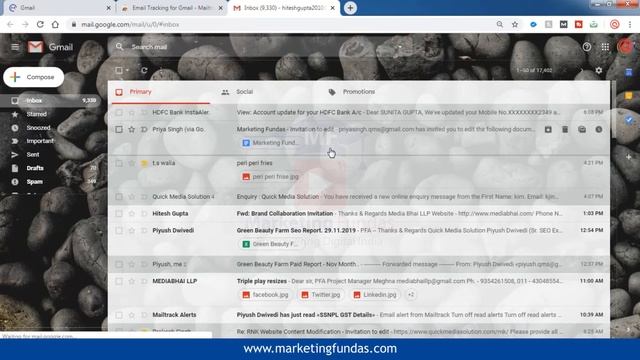Mark Priya Singh email as unread
Viewport: 640px width, 360px height.
(582, 129)
